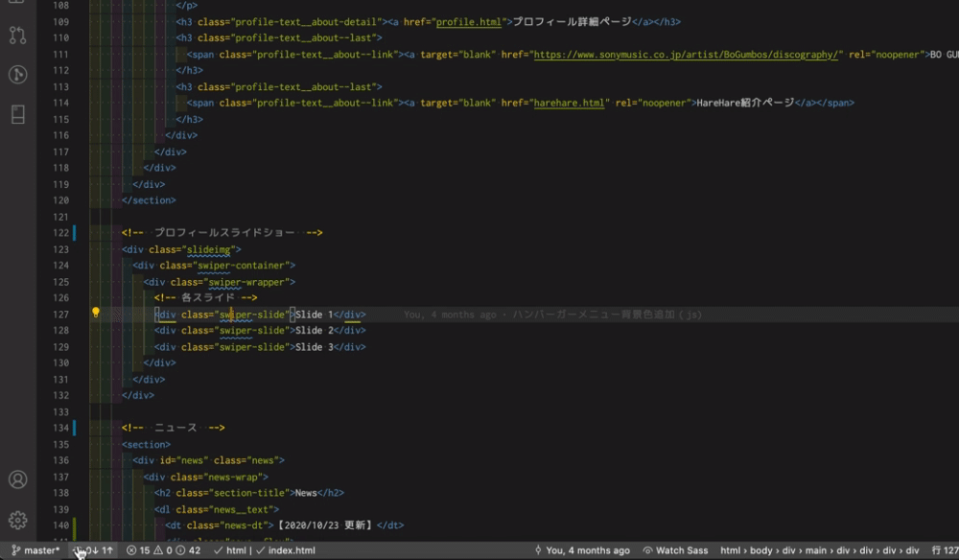959x560 pixels.
Task: Click the 各スライド comment on line 126
Action: tap(208, 297)
